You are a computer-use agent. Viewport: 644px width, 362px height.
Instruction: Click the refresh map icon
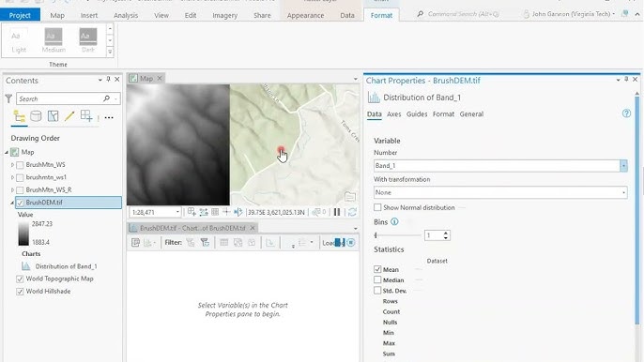pos(352,212)
